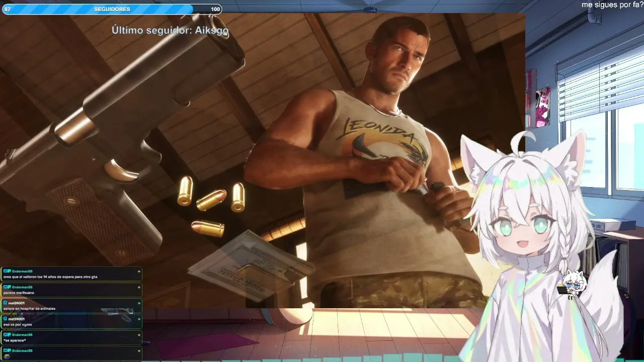The width and height of the screenshot is (644, 362).
Task: Click the sparkle icon on "parece marihuano" message
Action: (139, 287)
